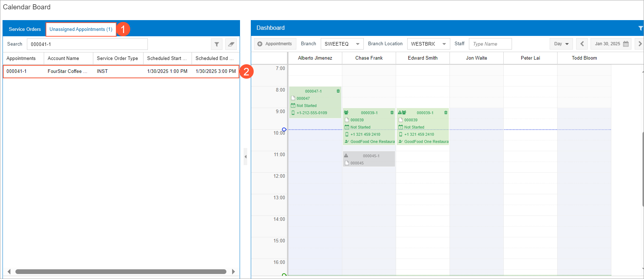This screenshot has width=644, height=279.
Task: Click the filter icon in left panel
Action: 217,44
